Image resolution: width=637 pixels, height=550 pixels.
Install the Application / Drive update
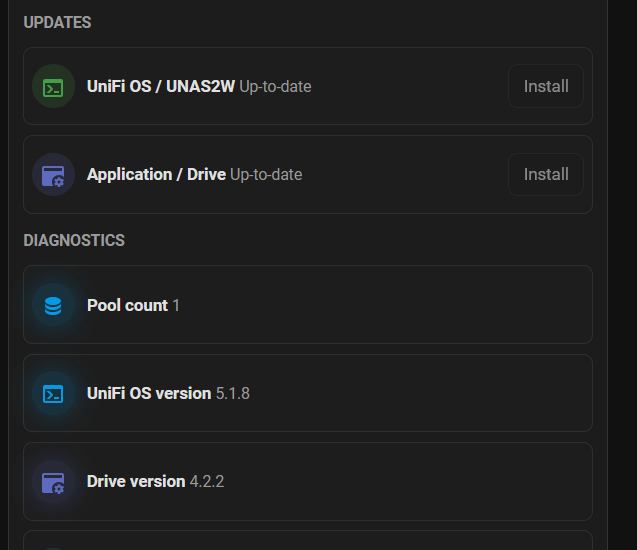coord(546,174)
